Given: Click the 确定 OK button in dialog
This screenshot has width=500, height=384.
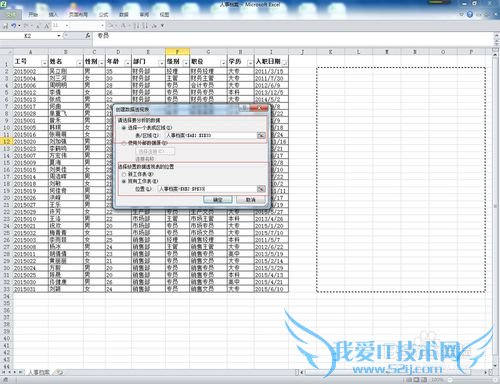Looking at the screenshot, I should coord(218,200).
